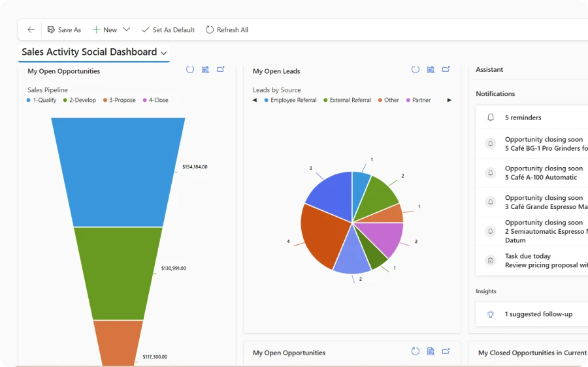This screenshot has height=367, width=588.
Task: Expand the My Open Leads chart
Action: pos(446,69)
